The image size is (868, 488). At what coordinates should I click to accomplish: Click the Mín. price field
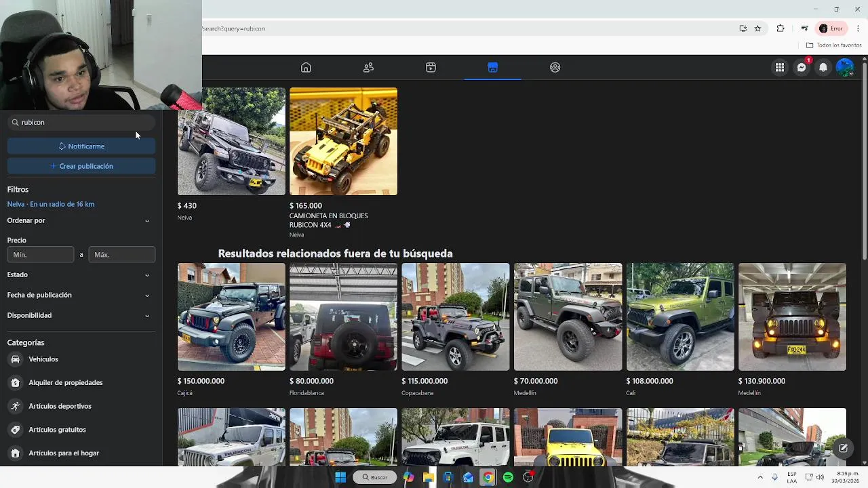[41, 254]
